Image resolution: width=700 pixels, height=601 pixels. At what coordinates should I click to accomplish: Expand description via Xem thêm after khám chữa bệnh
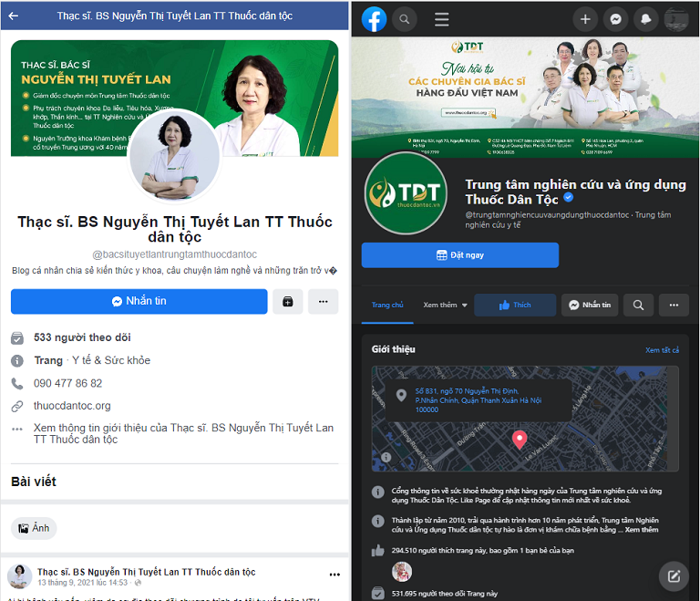642,530
